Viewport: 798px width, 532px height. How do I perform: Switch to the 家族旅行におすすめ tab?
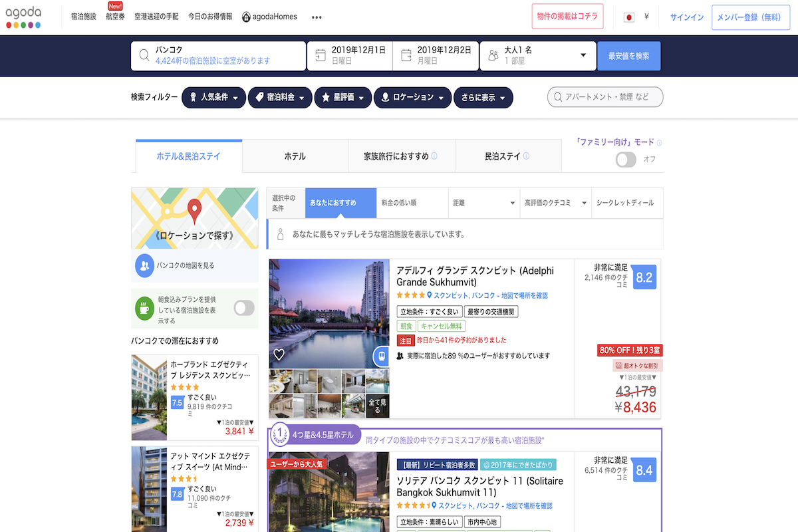point(402,156)
